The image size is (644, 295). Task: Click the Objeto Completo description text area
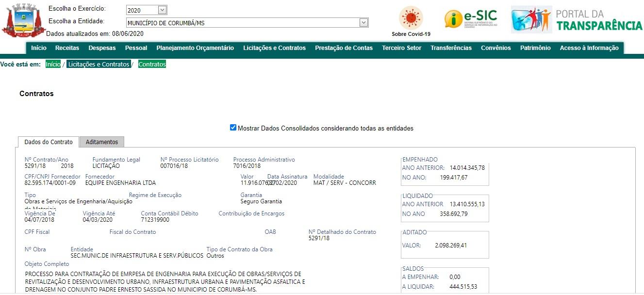click(165, 281)
